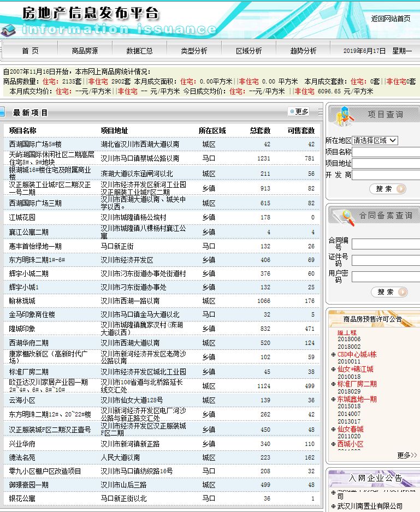Open project 天屿湖国际休闲社区二期高层
The height and width of the screenshot is (512, 420).
(x=52, y=158)
